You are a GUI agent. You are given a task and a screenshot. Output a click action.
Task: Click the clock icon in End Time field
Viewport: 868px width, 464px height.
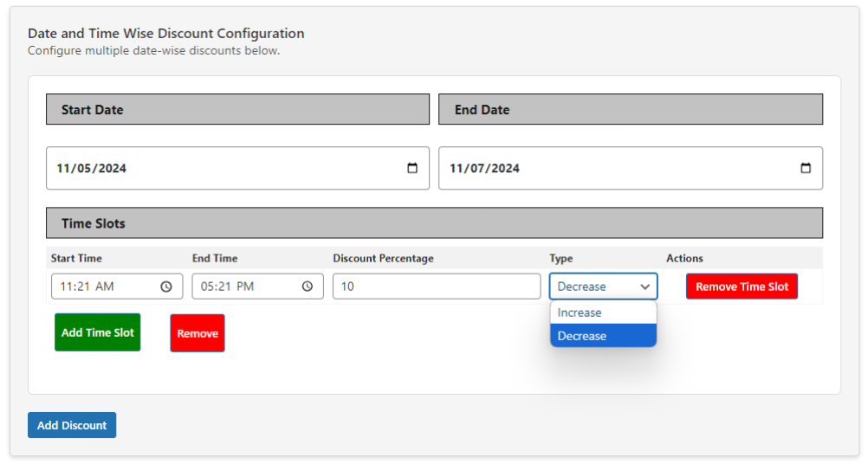click(x=308, y=287)
